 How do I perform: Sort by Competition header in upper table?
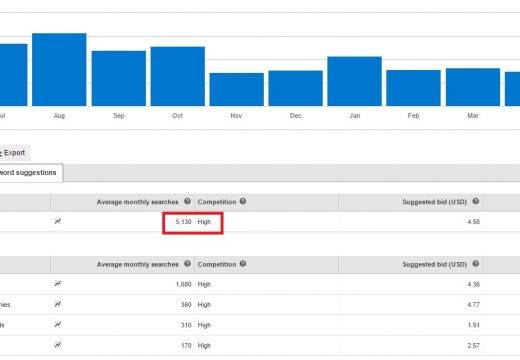click(217, 202)
